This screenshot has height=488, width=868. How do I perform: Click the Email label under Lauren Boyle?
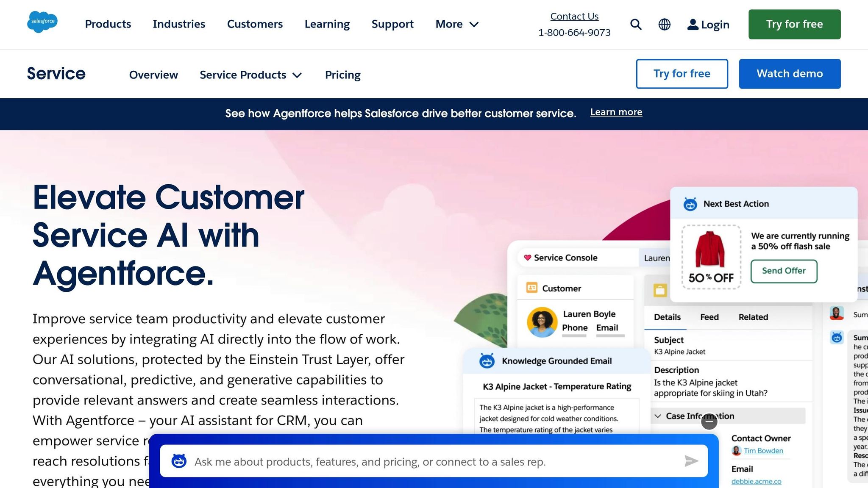[x=607, y=327]
